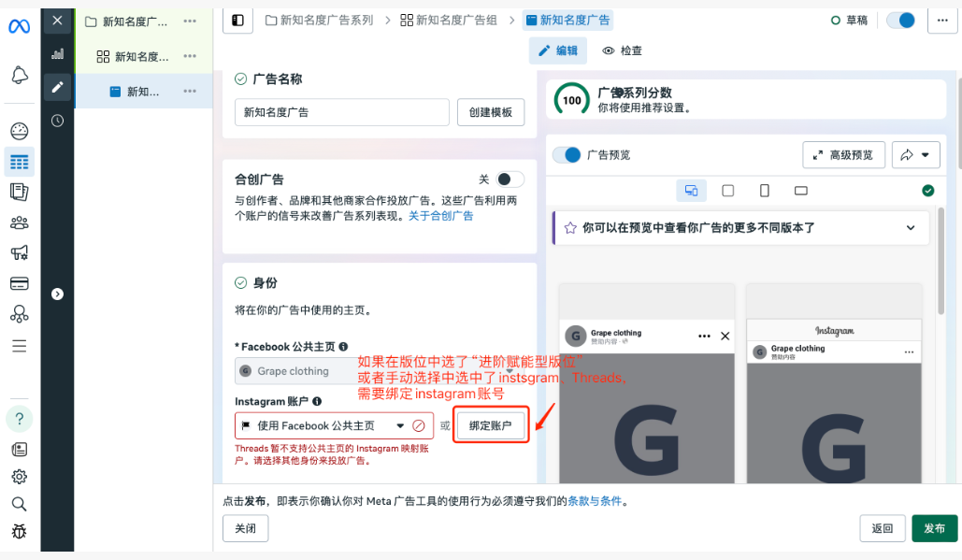The height and width of the screenshot is (560, 962).
Task: Open the notifications bell in left rail
Action: tap(20, 76)
